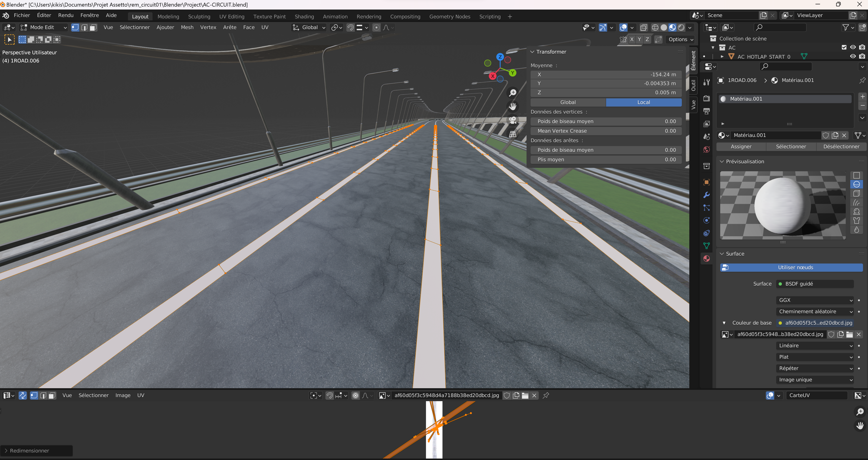Open the Material properties tab icon

[x=707, y=259]
